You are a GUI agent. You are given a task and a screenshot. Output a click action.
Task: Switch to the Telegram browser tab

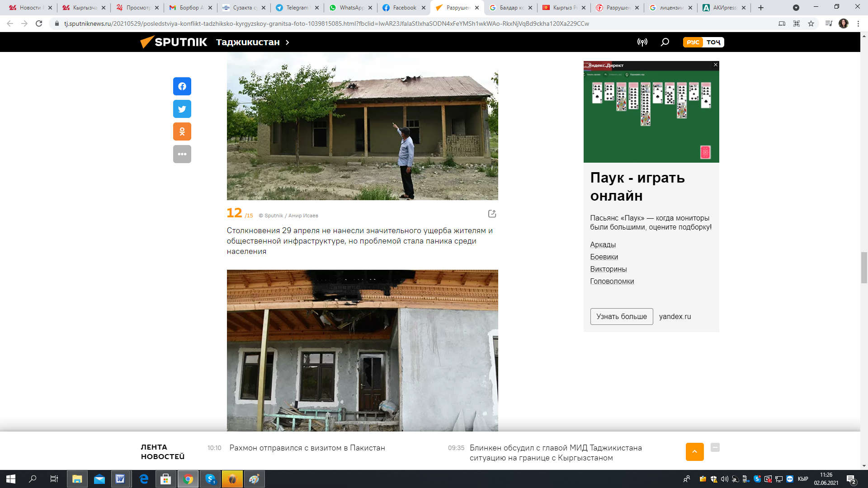tap(297, 8)
